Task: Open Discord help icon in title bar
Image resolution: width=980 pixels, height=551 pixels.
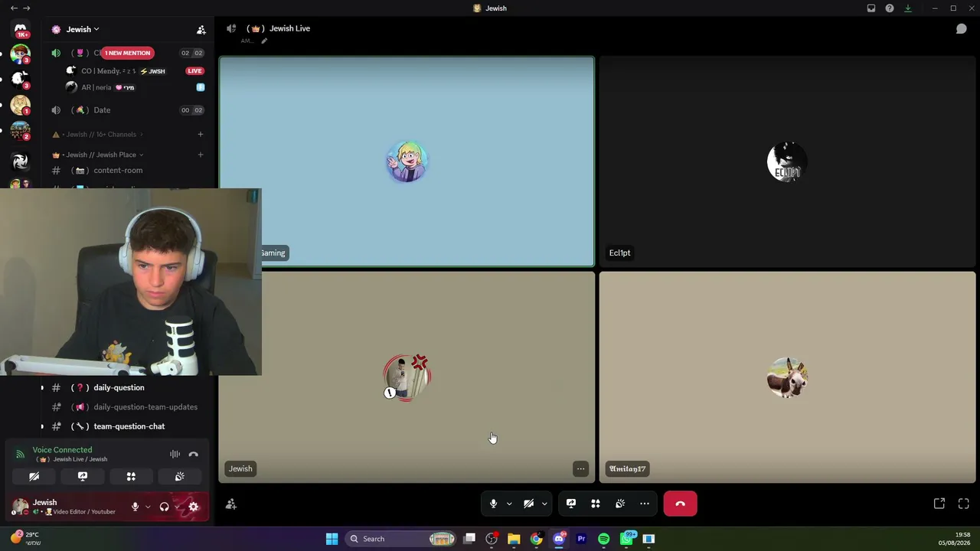Action: (890, 8)
